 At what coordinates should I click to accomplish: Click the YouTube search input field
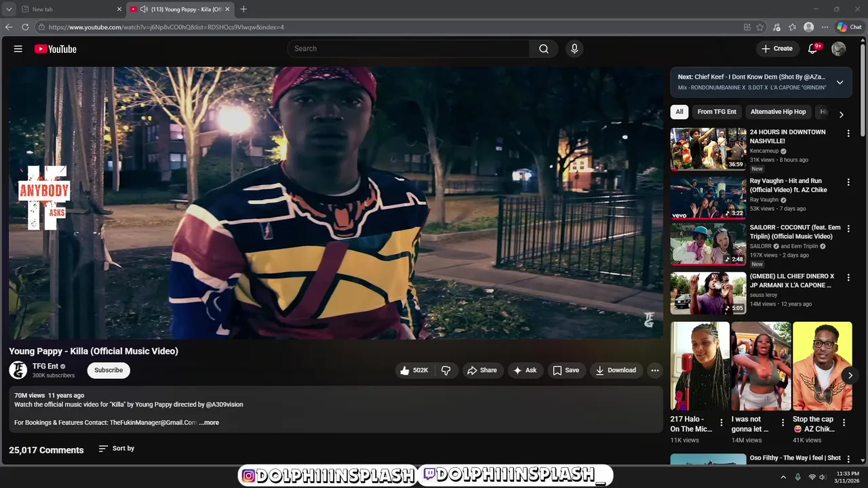pos(408,49)
